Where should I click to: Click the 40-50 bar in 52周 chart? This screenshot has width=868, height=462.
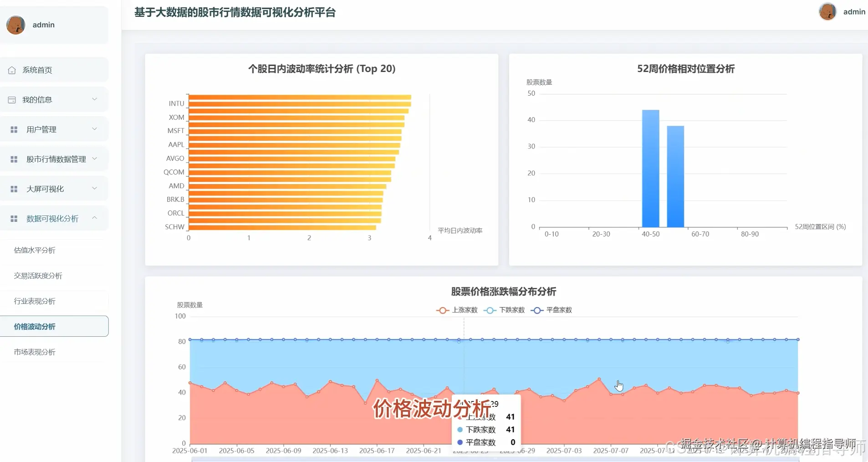650,169
